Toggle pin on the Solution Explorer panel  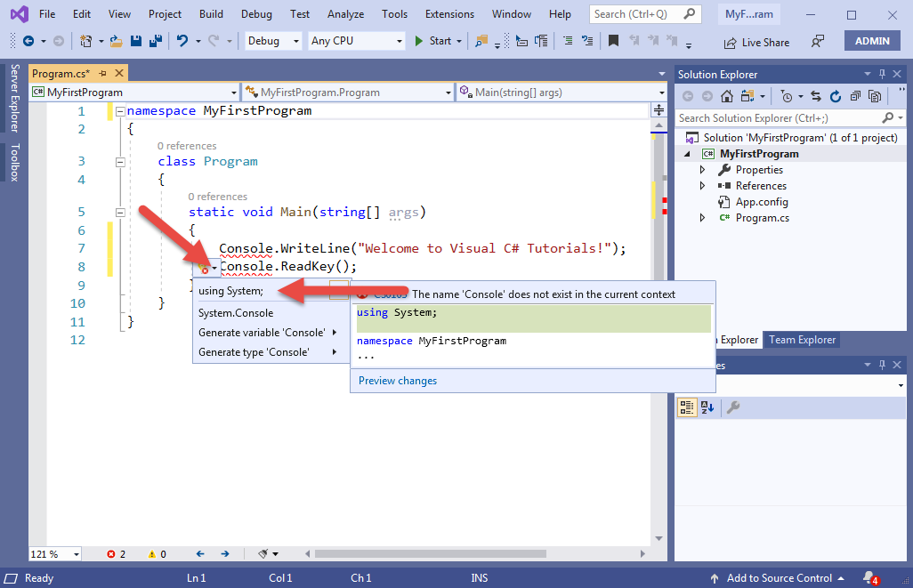tap(881, 74)
